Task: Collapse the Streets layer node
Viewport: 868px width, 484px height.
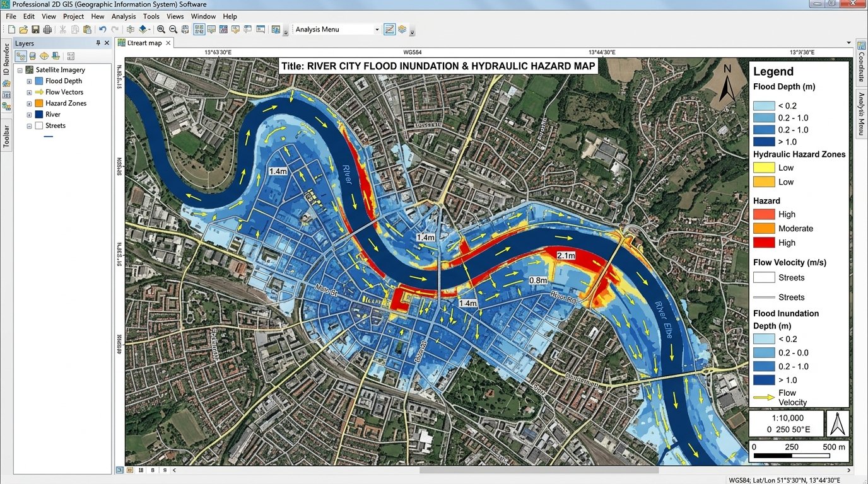Action: click(x=29, y=126)
